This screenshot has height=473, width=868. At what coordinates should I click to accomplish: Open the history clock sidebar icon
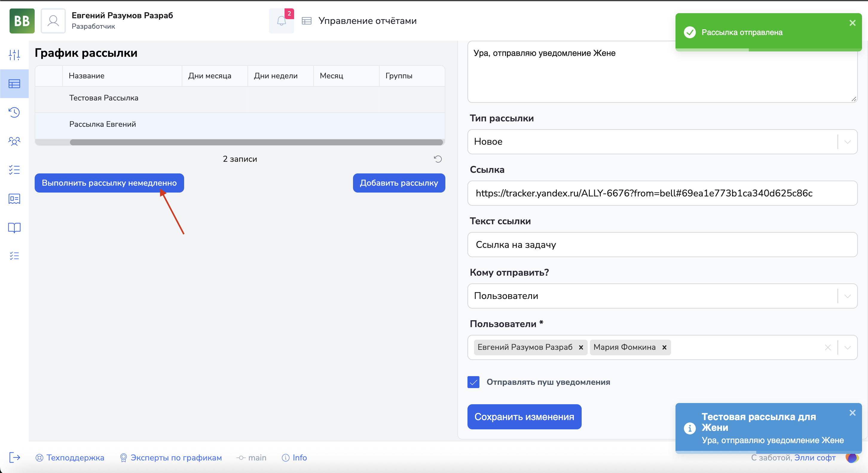click(14, 112)
